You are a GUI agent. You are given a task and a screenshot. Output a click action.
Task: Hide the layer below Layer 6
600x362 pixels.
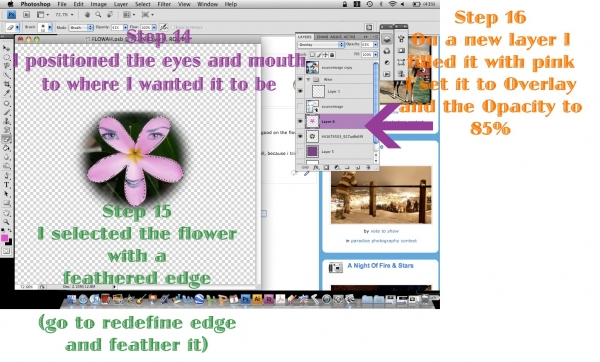tap(300, 136)
